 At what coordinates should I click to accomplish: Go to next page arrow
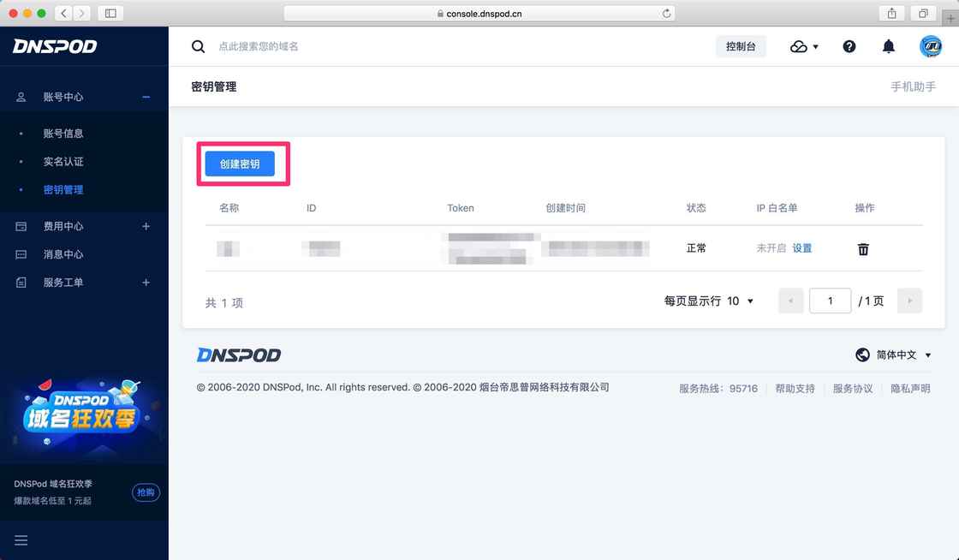(x=909, y=301)
